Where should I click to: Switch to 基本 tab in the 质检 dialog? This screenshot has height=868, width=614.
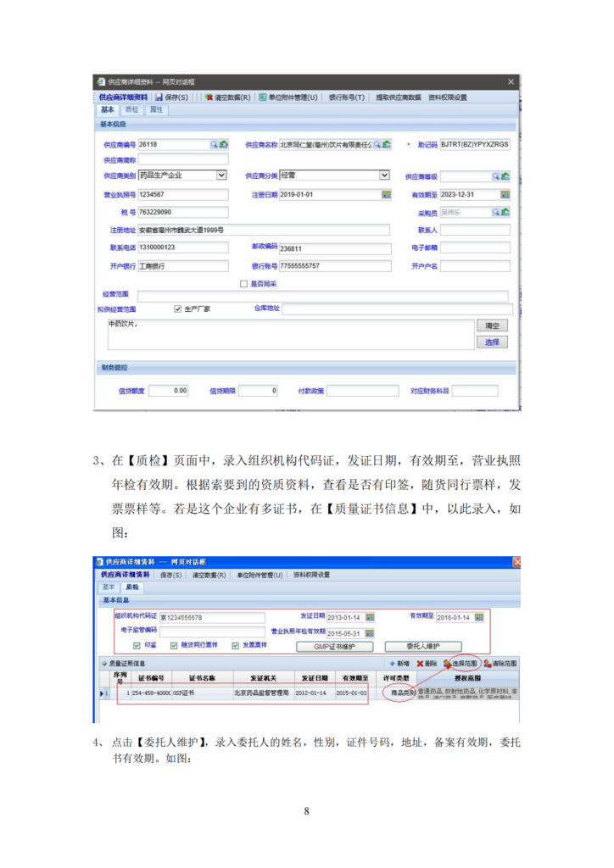[x=109, y=587]
